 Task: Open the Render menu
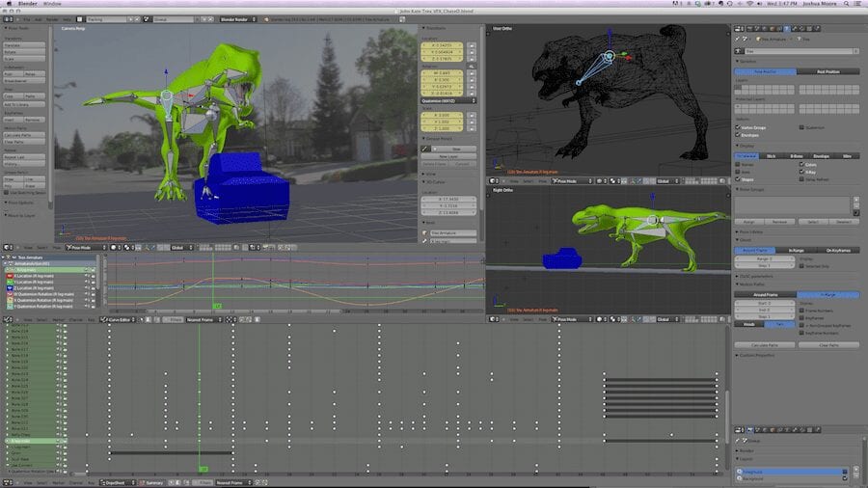point(51,19)
